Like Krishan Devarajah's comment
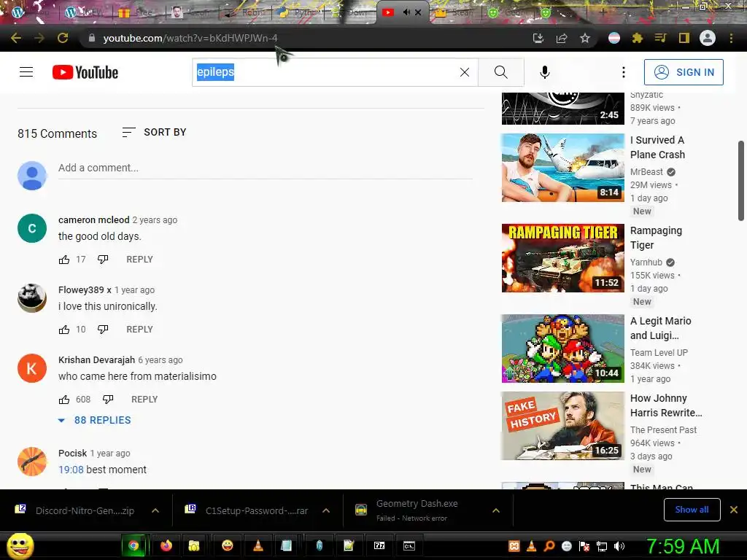Image resolution: width=747 pixels, height=560 pixels. tap(64, 400)
